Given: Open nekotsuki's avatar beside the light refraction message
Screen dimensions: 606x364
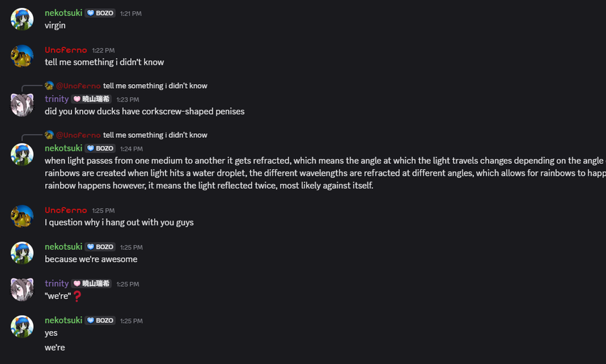Looking at the screenshot, I should (x=22, y=153).
